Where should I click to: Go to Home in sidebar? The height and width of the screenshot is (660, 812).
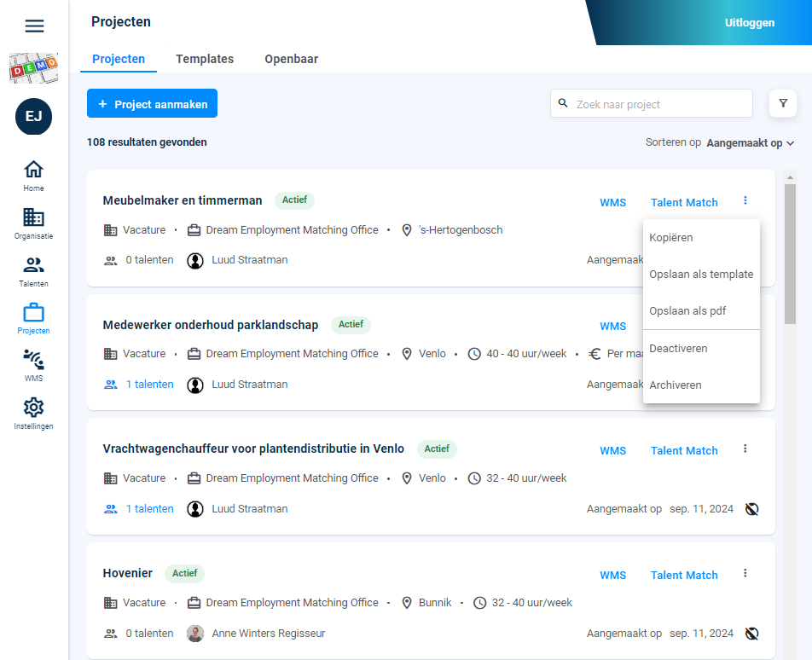click(x=33, y=176)
